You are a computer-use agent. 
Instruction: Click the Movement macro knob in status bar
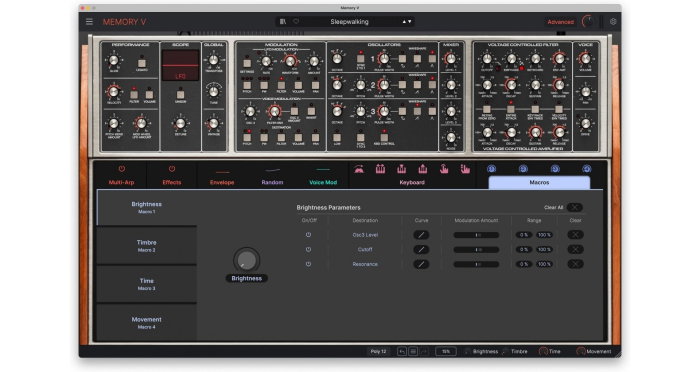click(580, 351)
